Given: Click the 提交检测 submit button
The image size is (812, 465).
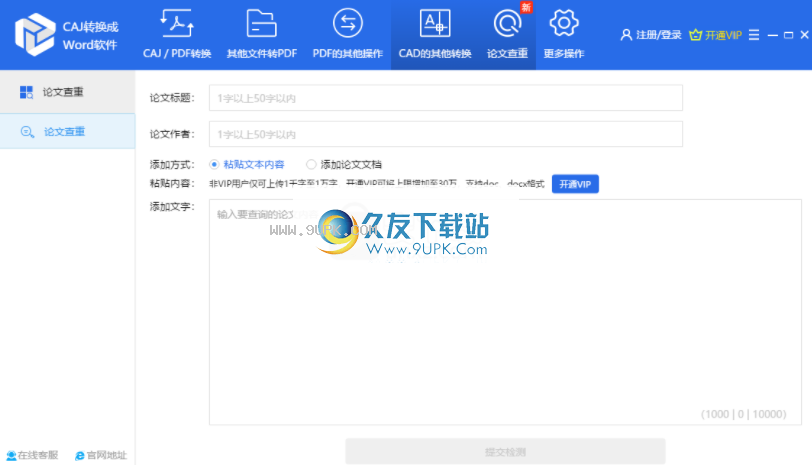Looking at the screenshot, I should coord(505,452).
